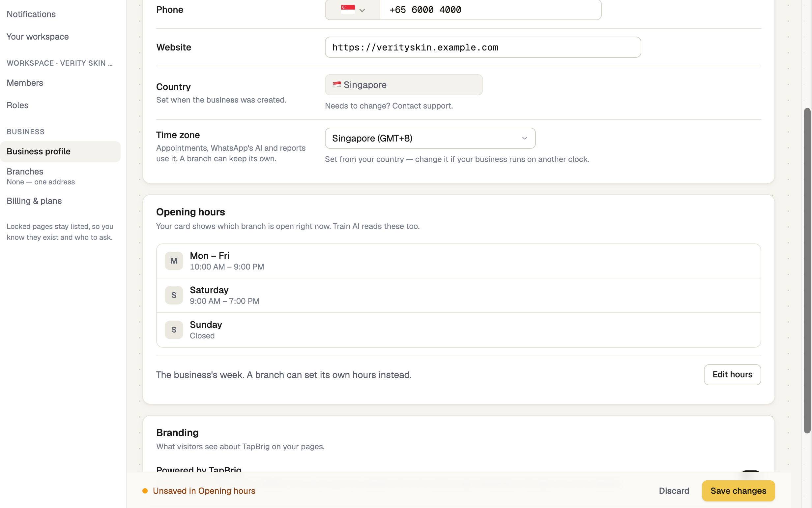
Task: Click the Singapore flag in phone field
Action: [348, 10]
